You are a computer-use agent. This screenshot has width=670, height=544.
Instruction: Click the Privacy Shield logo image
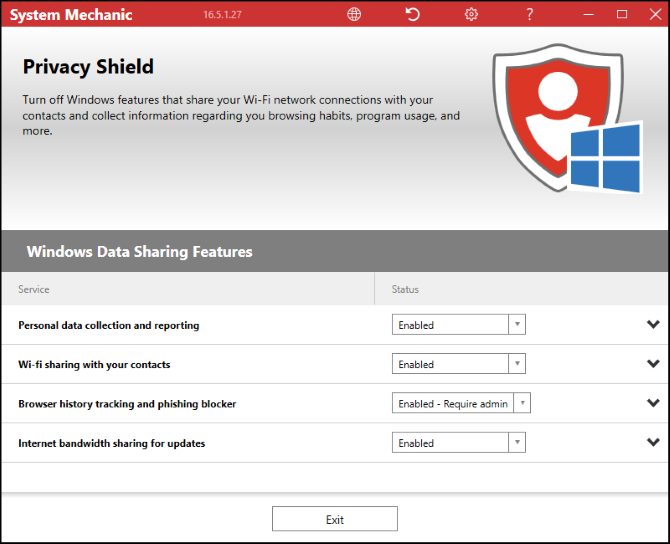[567, 118]
